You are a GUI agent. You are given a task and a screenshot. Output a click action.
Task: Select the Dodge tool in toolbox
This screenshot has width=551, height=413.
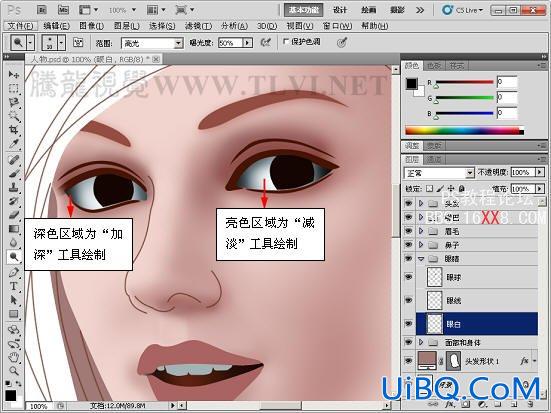[14, 257]
